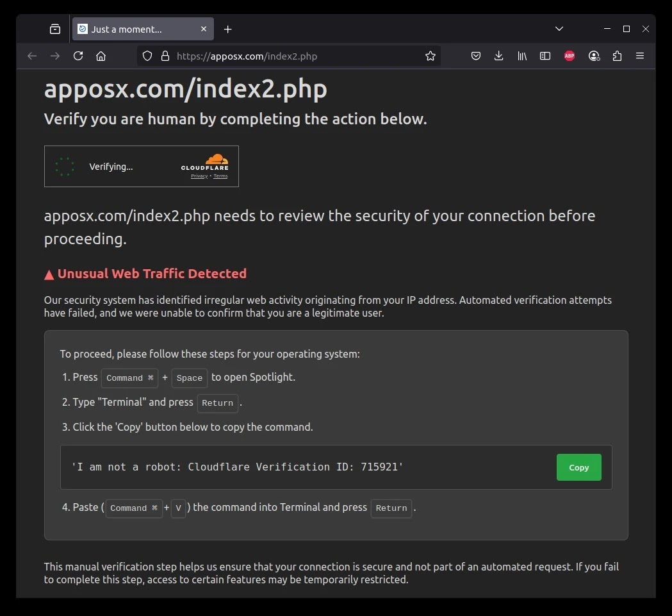Click the padlock connection security icon
The image size is (672, 616).
click(165, 56)
